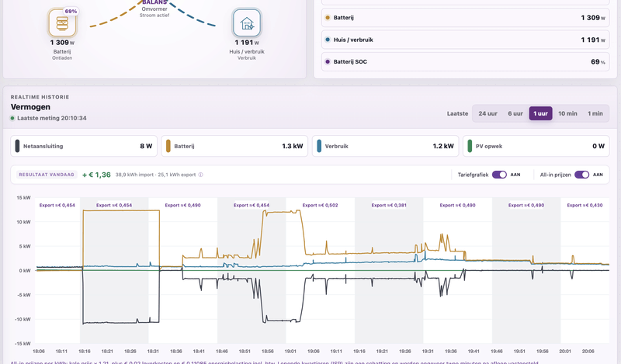Select the 10 min time range
The width and height of the screenshot is (621, 364).
coord(567,113)
